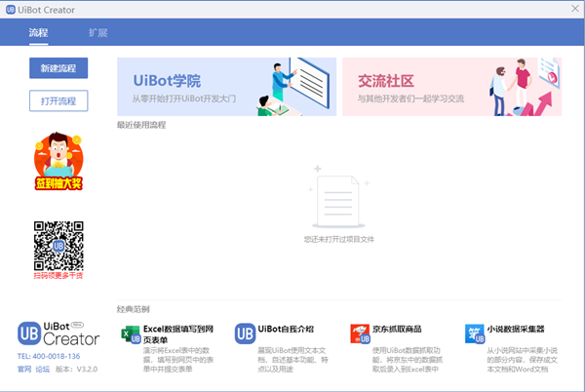The width and height of the screenshot is (585, 392).
Task: Open the 论坛 link
Action: tap(43, 369)
